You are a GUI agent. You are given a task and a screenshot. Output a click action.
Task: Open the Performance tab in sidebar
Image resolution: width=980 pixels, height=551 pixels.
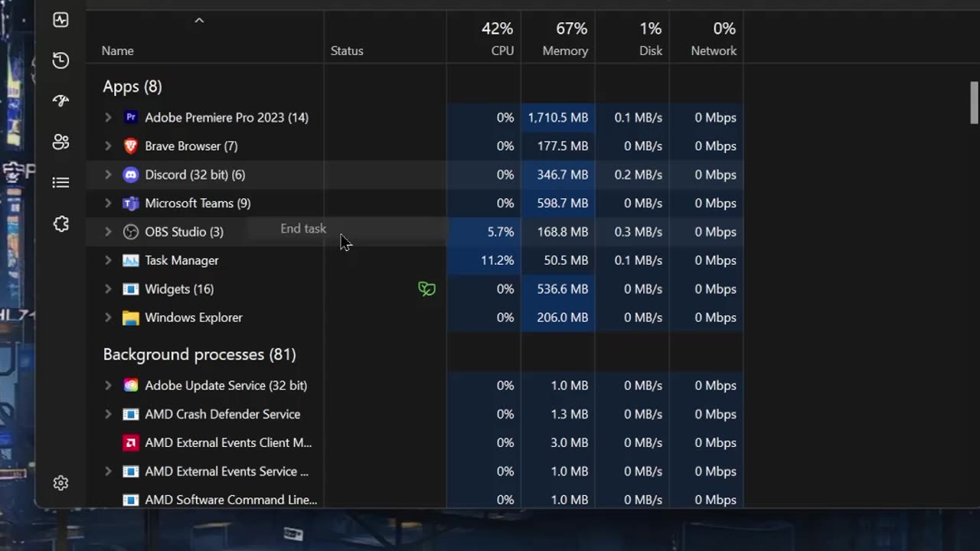(61, 20)
